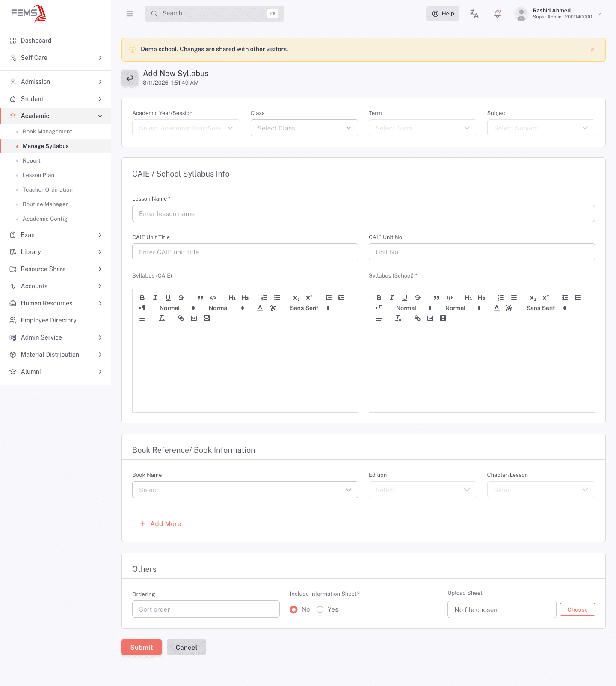This screenshot has width=616, height=686.
Task: Open background color picker in School editor
Action: [x=509, y=308]
